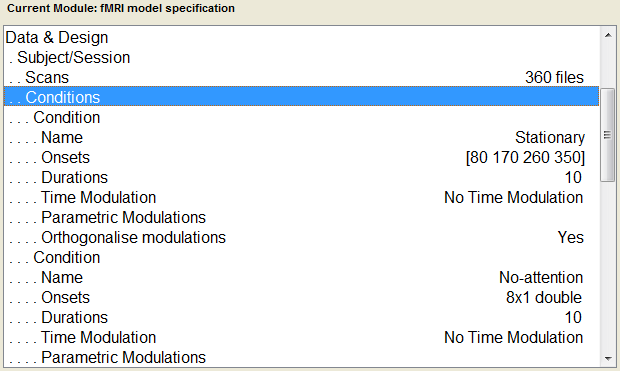Select the Subject/Session entry
This screenshot has width=620, height=371.
(302, 57)
